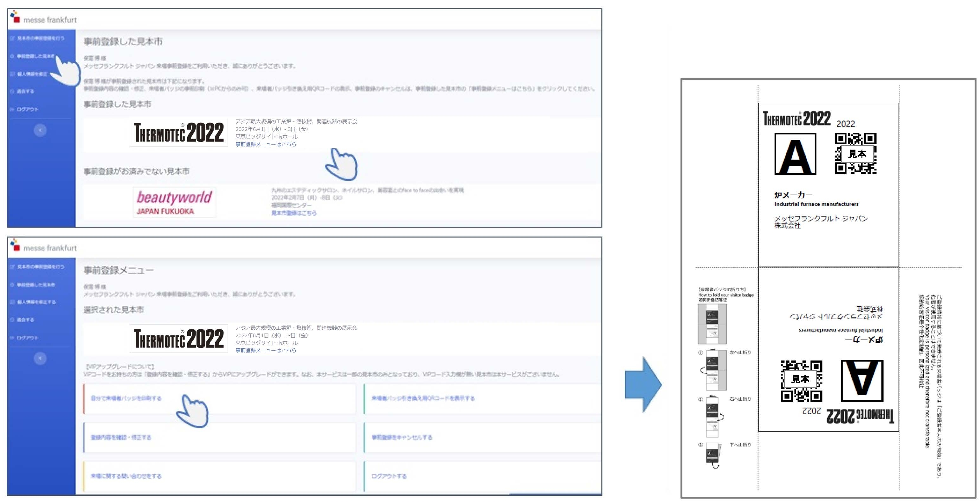The height and width of the screenshot is (504, 980).
Task: Select 事前登録した見本市 on 事前登録メニュー page sidebar
Action: pyautogui.click(x=33, y=285)
